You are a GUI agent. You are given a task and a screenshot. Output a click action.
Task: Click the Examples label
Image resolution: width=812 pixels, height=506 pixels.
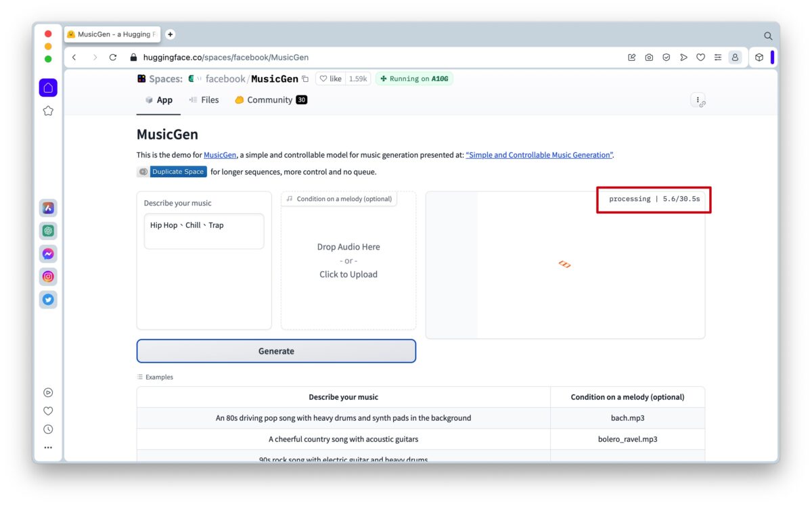pyautogui.click(x=155, y=377)
